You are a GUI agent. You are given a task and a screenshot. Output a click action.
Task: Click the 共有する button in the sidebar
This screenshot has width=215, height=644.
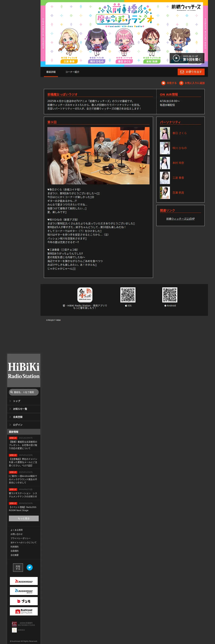(18, 567)
